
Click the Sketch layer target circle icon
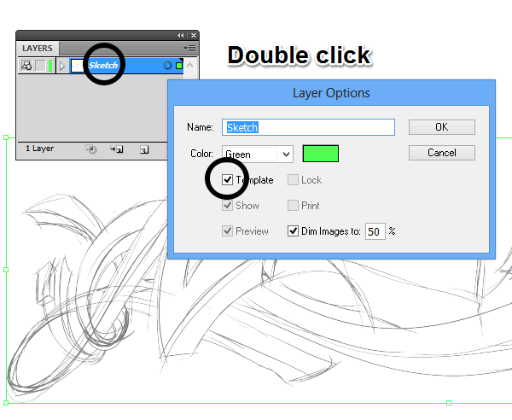point(168,66)
